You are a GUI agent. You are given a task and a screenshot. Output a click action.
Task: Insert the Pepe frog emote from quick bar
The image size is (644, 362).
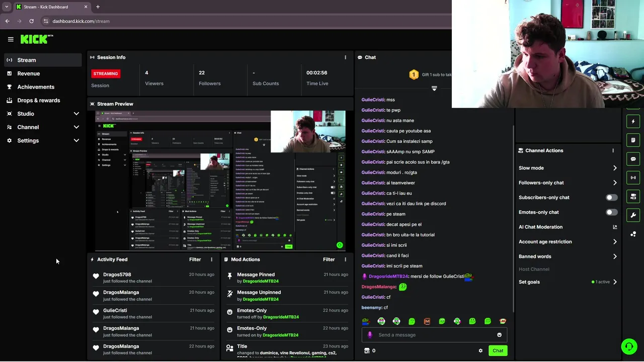coord(366,321)
